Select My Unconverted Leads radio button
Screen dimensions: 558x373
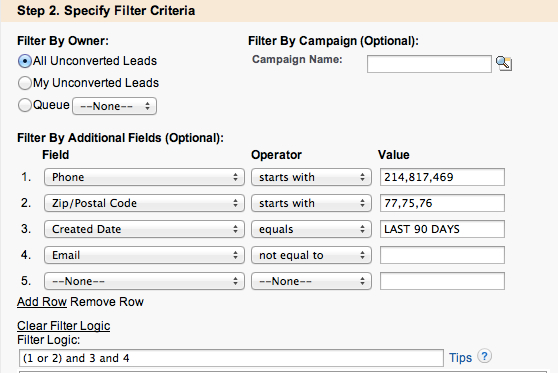(25, 83)
